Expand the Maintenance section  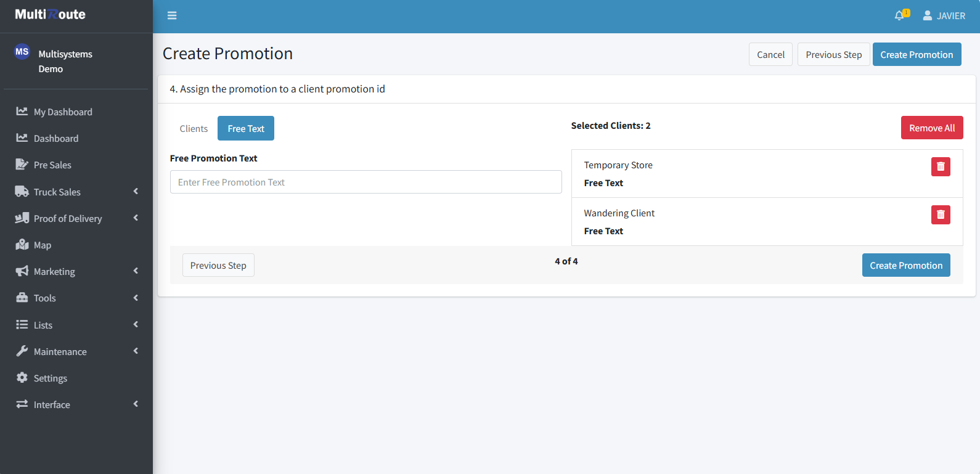[136, 351]
